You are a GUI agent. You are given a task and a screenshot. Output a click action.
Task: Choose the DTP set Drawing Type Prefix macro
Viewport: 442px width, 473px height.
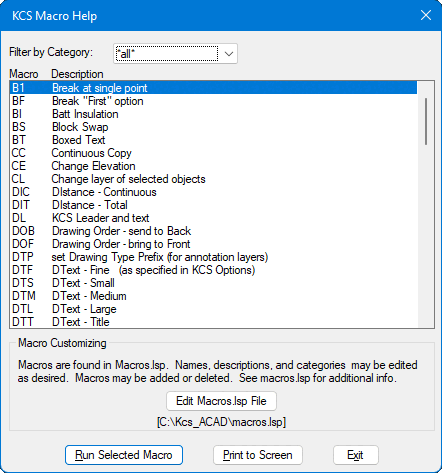[213, 257]
